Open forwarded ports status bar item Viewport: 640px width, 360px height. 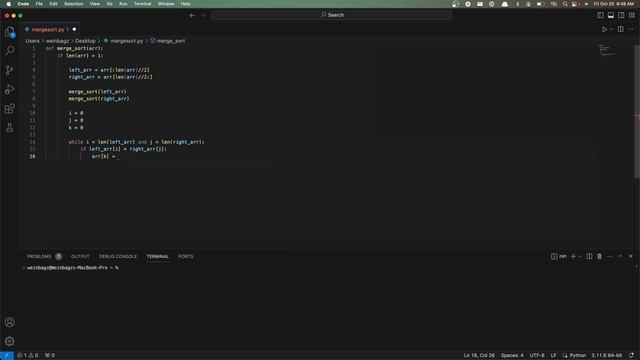tap(50, 356)
